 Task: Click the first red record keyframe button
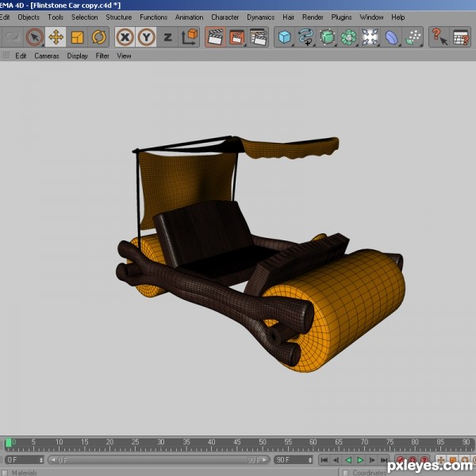tap(401, 460)
